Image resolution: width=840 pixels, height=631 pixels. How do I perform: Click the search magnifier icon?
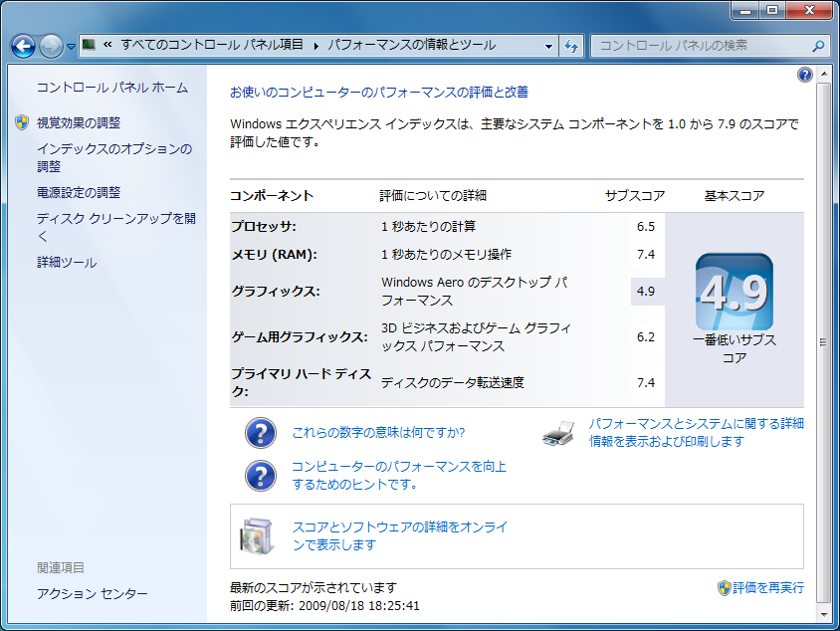[x=818, y=46]
